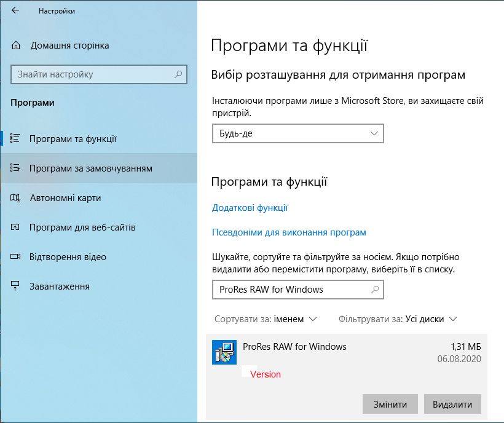Image resolution: width=504 pixels, height=423 pixels.
Task: Select the ProRes RAW for Windows entry name
Action: pos(294,347)
